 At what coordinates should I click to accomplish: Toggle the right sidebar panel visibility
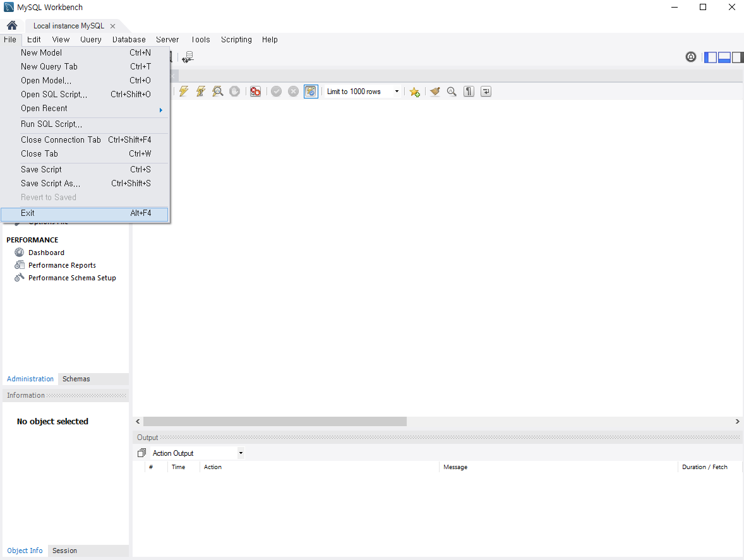737,57
